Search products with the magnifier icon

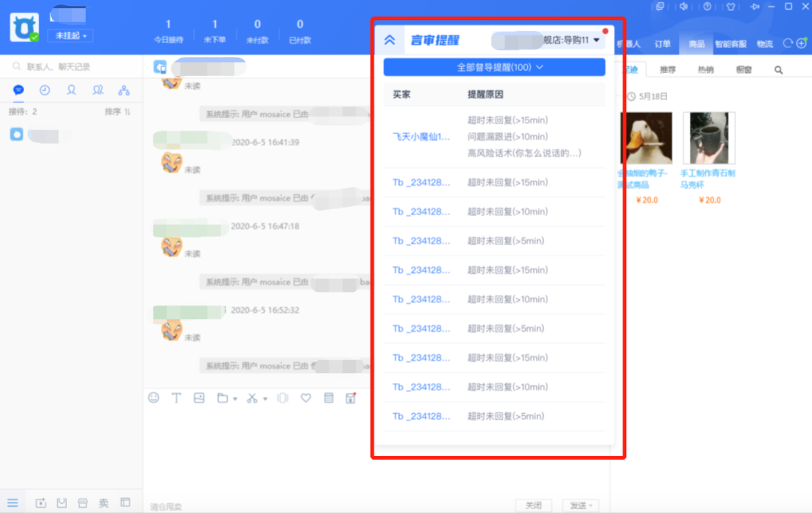click(778, 69)
